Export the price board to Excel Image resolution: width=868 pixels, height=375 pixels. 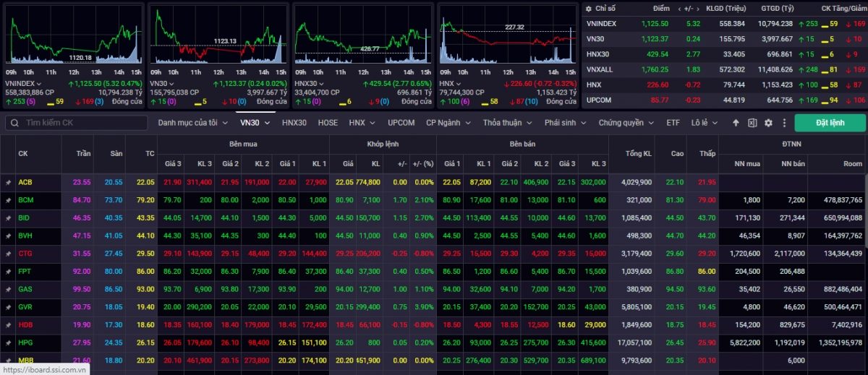752,123
